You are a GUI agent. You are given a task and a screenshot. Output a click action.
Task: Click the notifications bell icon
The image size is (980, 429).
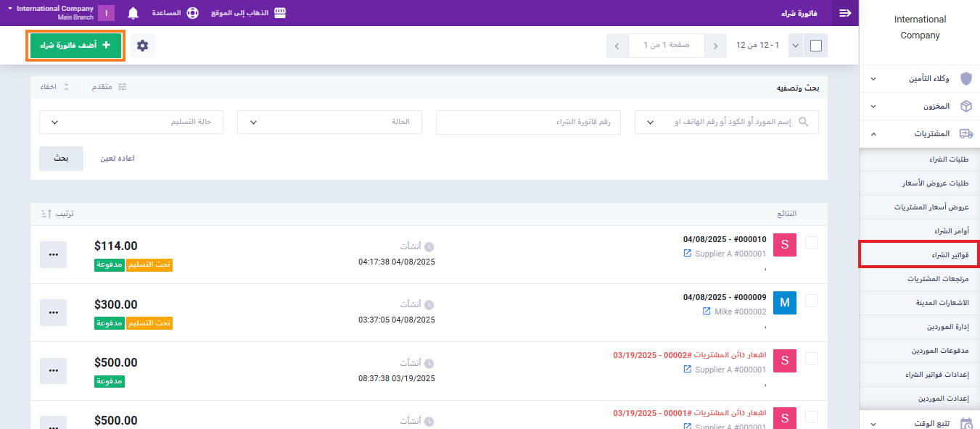tap(133, 13)
